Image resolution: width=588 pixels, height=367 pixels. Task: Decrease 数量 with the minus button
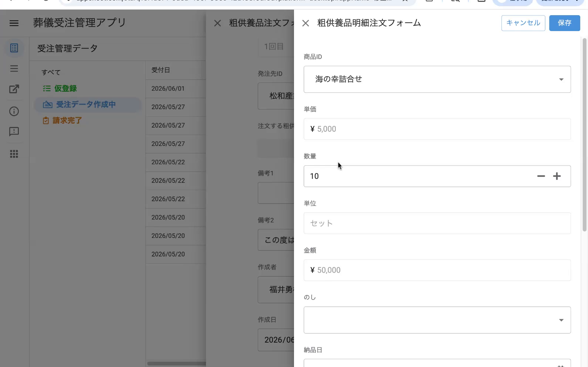pos(541,176)
